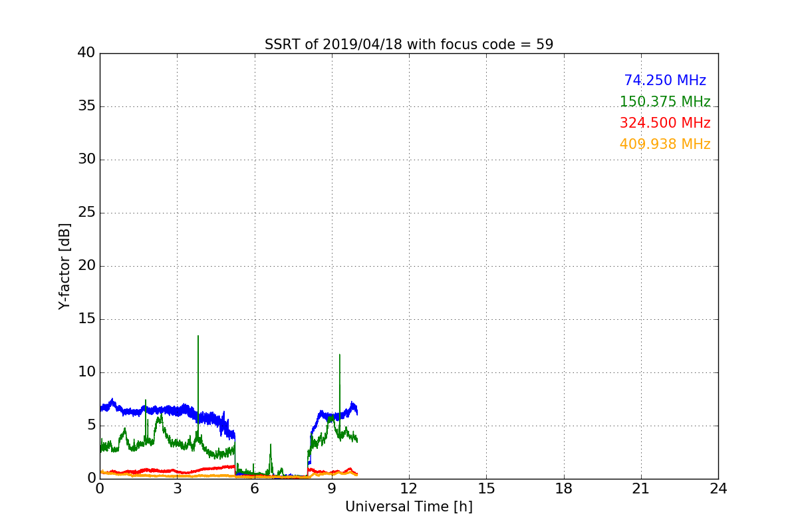
Task: Click the y-axis tick value 35
Action: click(x=86, y=106)
